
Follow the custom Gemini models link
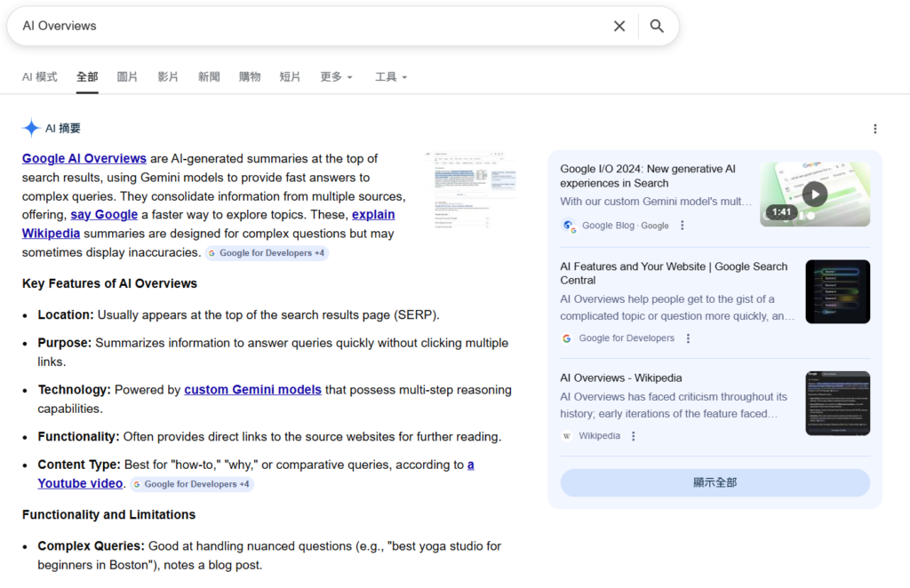[240, 390]
